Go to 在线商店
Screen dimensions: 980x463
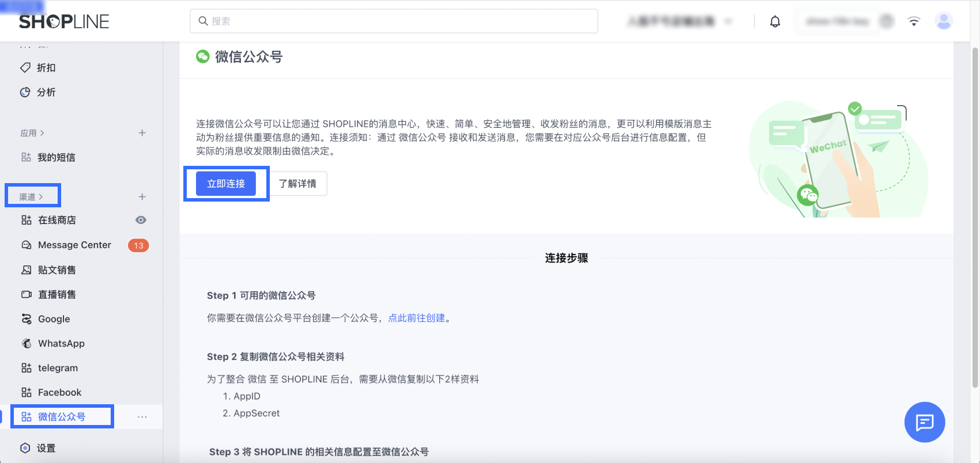[x=57, y=220]
